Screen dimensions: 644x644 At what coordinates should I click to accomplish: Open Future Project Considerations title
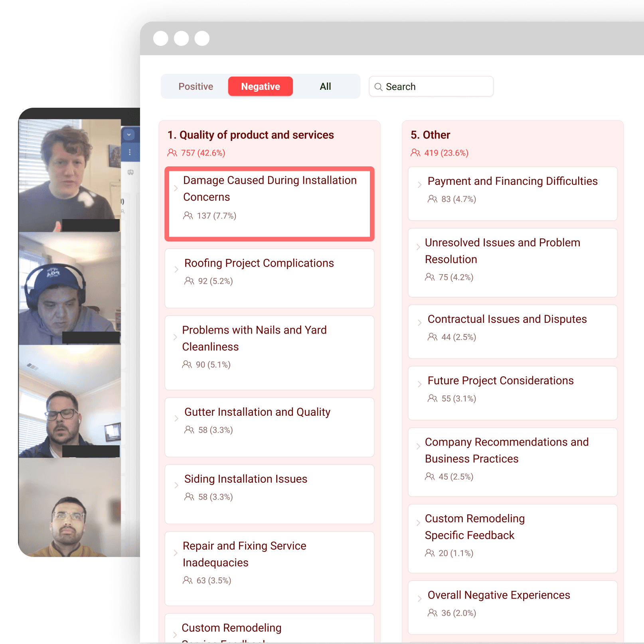(x=500, y=381)
